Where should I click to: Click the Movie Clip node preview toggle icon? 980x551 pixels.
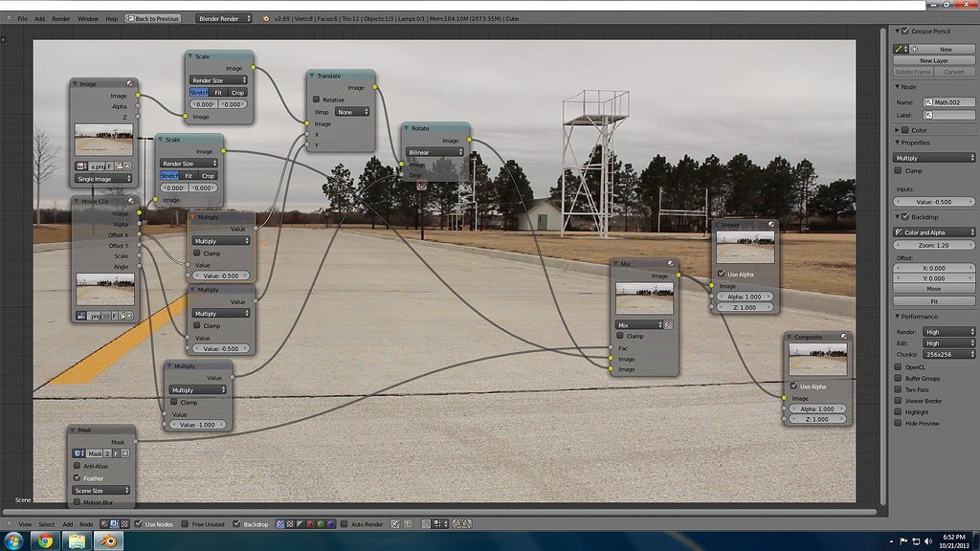pos(131,201)
